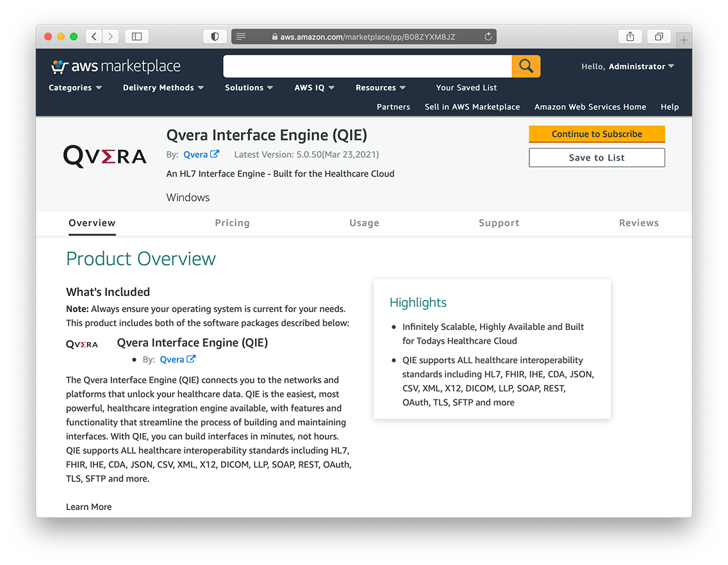The image size is (728, 565).
Task: Click the padlock icon in address bar
Action: coord(275,37)
